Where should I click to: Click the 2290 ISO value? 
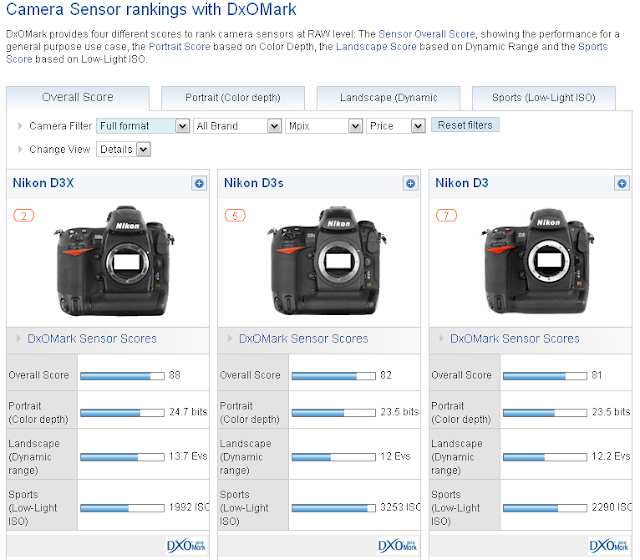pyautogui.click(x=611, y=507)
